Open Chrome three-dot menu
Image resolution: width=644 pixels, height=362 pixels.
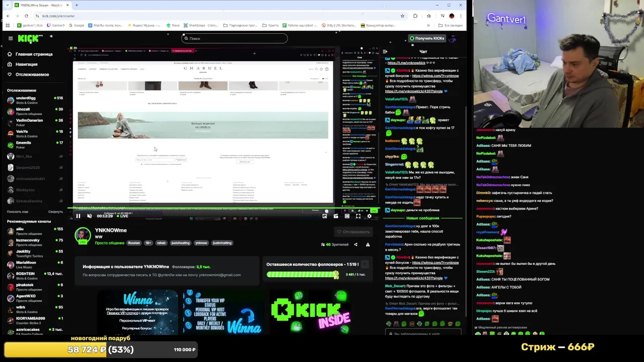(460, 16)
